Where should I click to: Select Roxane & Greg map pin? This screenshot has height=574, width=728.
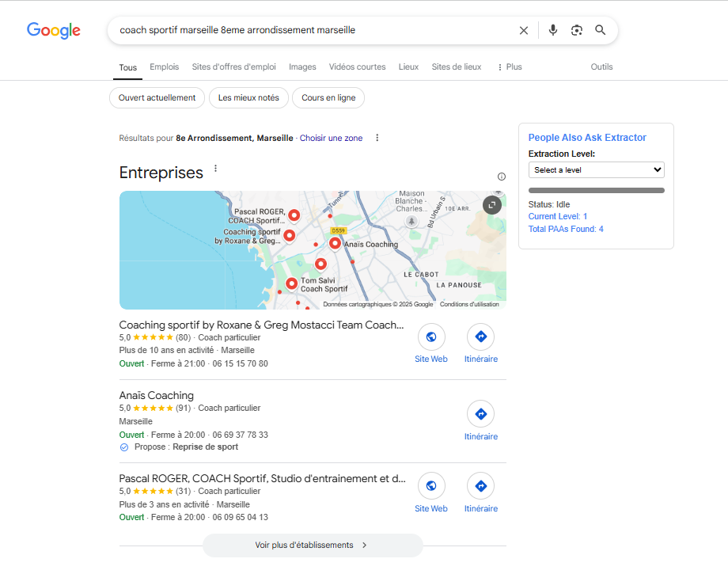click(290, 235)
